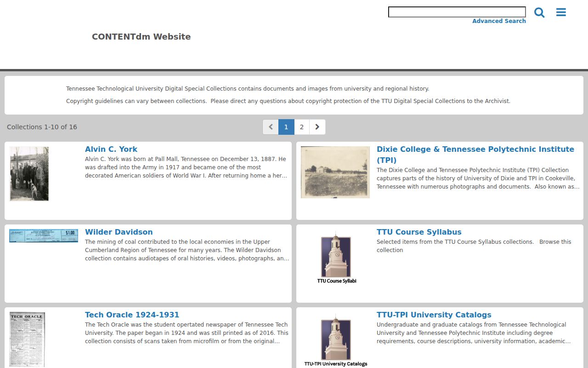Viewport: 588px width, 368px height.
Task: Click the Digital Special Collections intro sentence
Action: click(248, 89)
